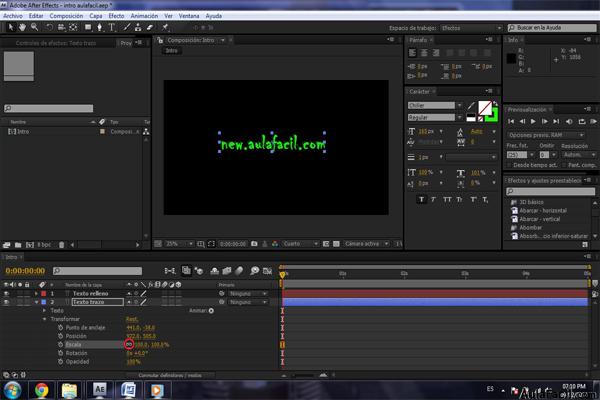Open the Archivo menu

pyautogui.click(x=13, y=16)
